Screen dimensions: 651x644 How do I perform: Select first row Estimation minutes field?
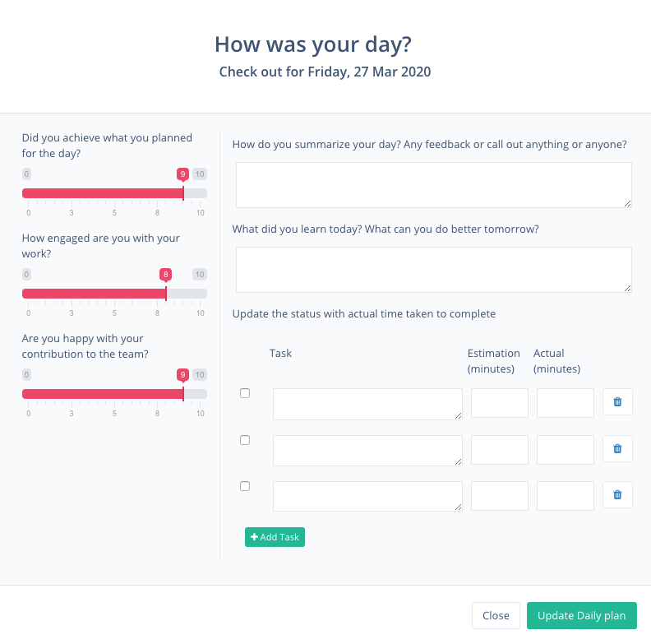(x=499, y=403)
